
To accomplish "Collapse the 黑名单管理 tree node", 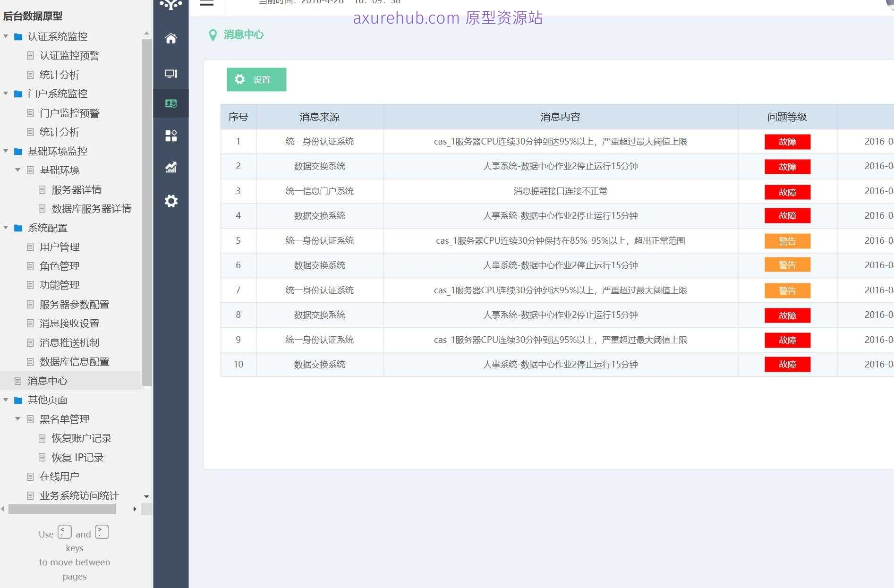I will pos(17,419).
